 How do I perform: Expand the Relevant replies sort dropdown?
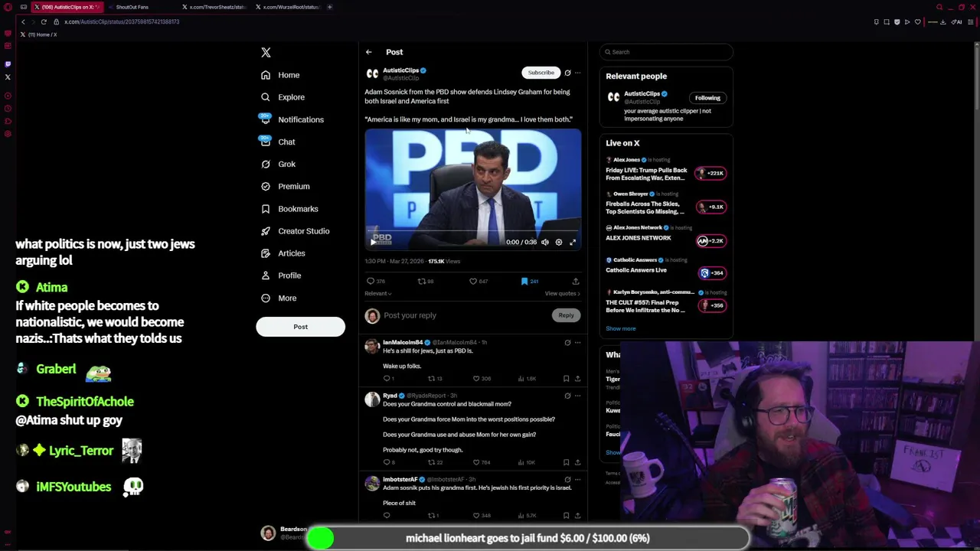click(378, 293)
